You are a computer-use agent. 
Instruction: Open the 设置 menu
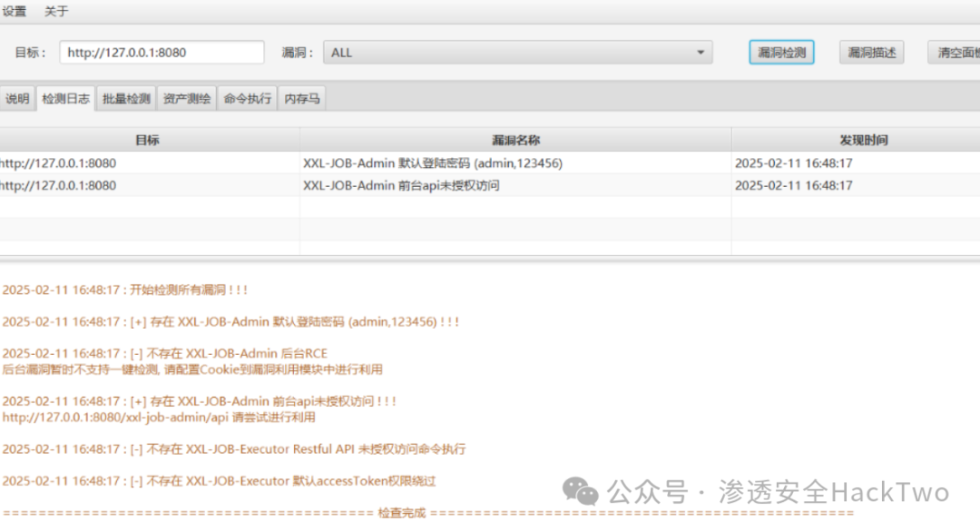pyautogui.click(x=15, y=11)
